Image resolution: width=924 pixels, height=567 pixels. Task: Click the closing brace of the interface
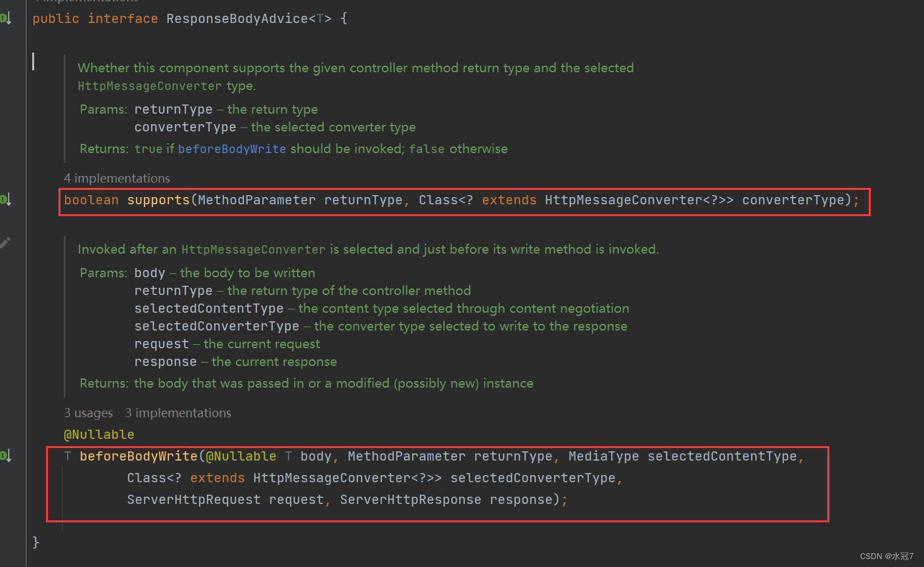click(36, 542)
